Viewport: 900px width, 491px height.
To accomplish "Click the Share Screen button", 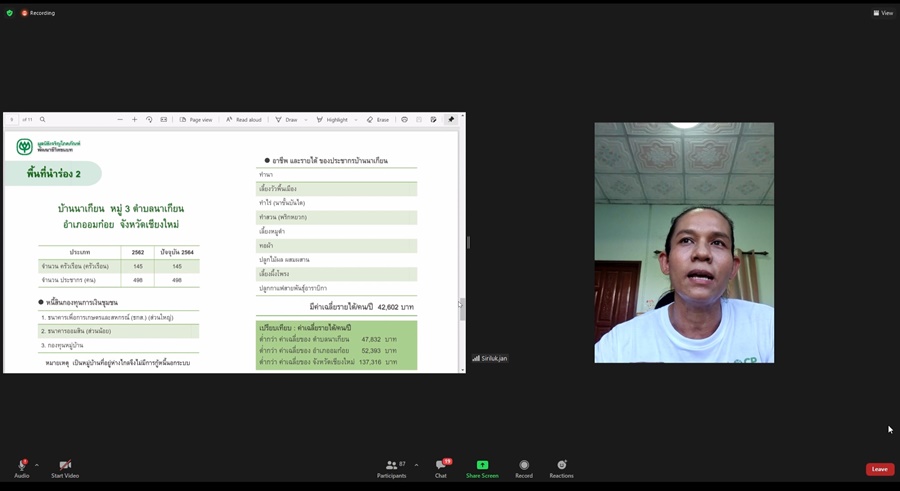I will (x=482, y=468).
